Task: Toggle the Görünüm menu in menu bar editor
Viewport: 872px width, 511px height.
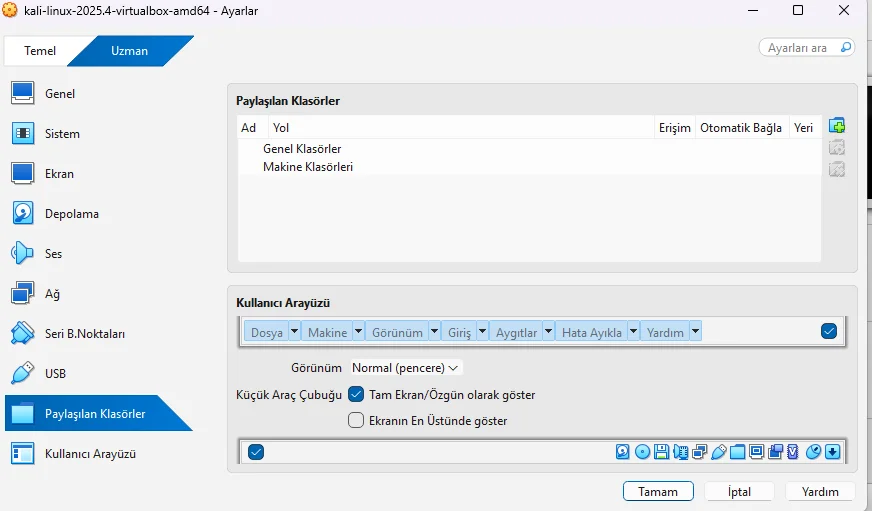Action: (397, 332)
